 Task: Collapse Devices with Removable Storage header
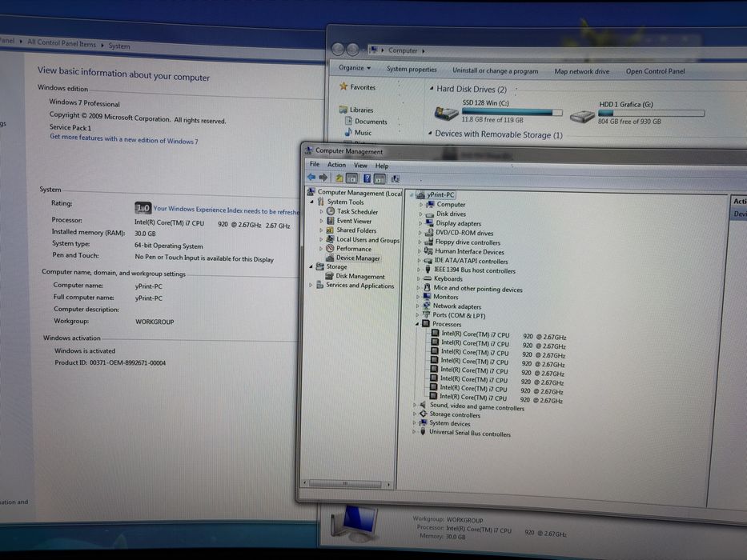(x=430, y=134)
